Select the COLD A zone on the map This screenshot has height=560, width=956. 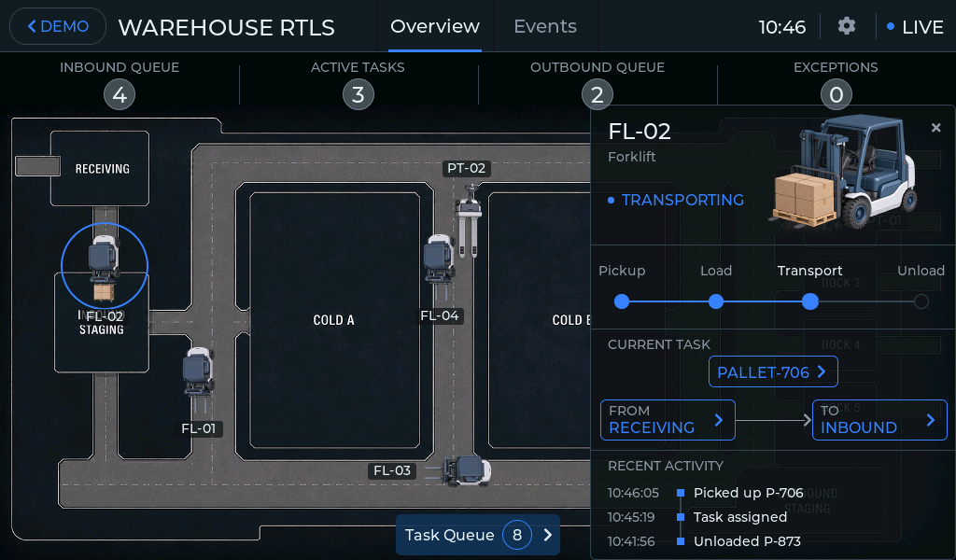334,320
